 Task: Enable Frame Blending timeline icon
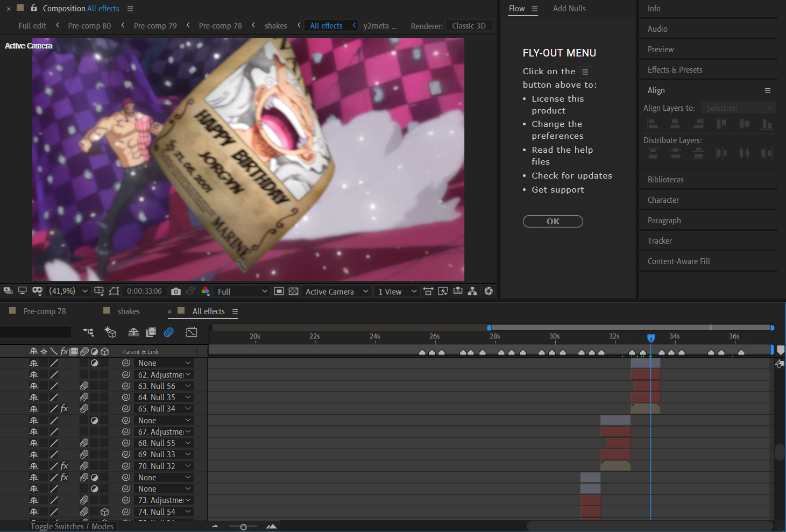151,332
